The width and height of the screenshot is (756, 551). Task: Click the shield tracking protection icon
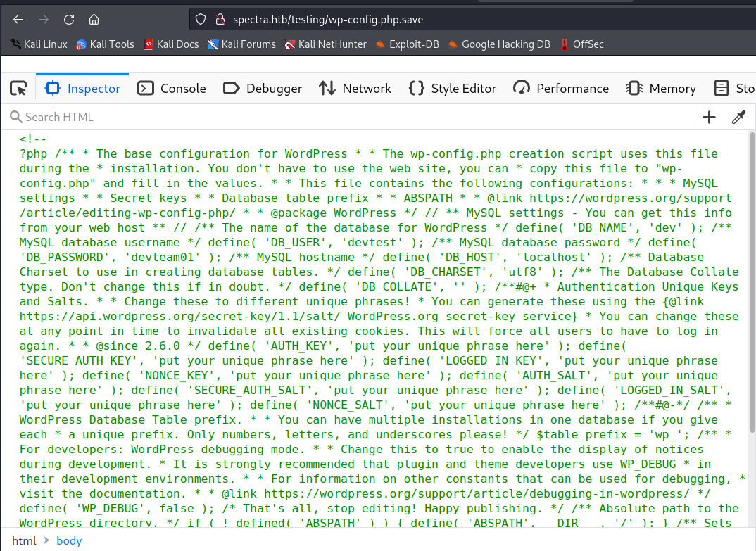pos(201,20)
